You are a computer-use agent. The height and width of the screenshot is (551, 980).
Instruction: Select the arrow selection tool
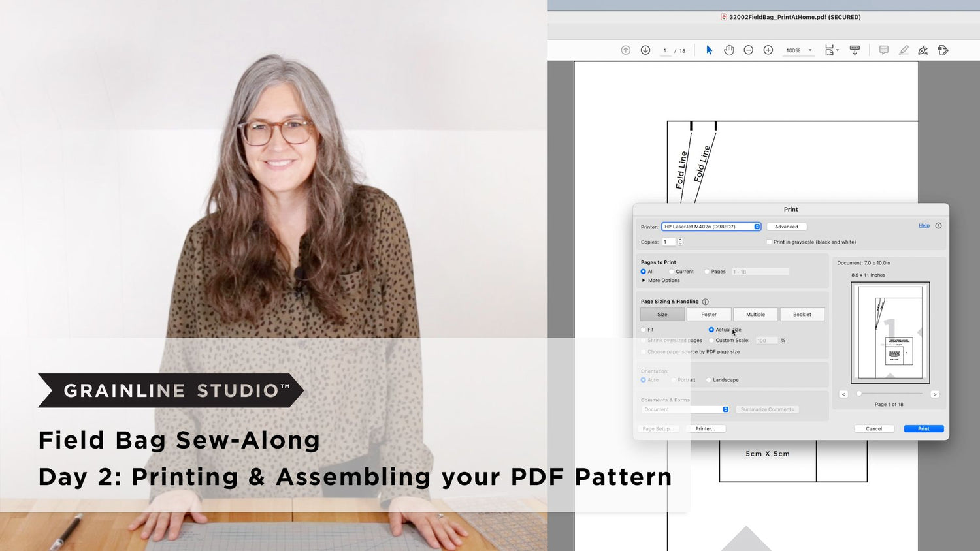[x=709, y=50]
